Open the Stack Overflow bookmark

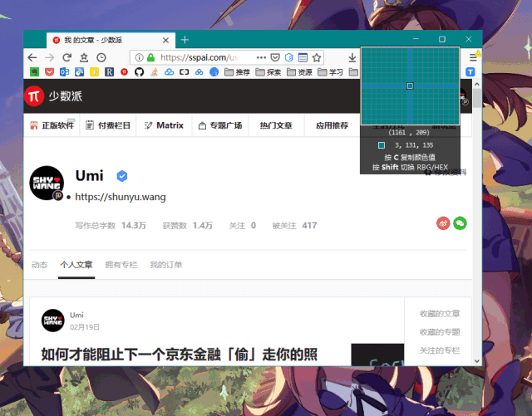pyautogui.click(x=154, y=72)
